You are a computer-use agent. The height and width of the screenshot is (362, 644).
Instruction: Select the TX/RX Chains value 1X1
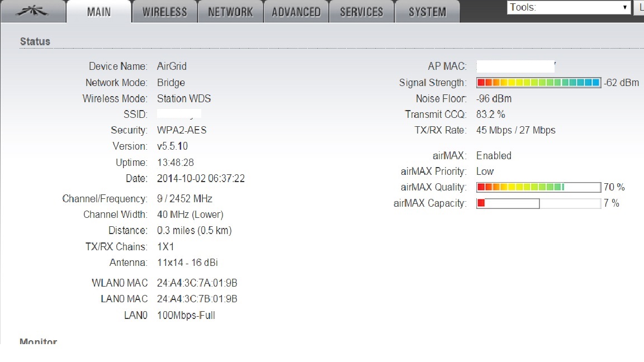(x=165, y=247)
